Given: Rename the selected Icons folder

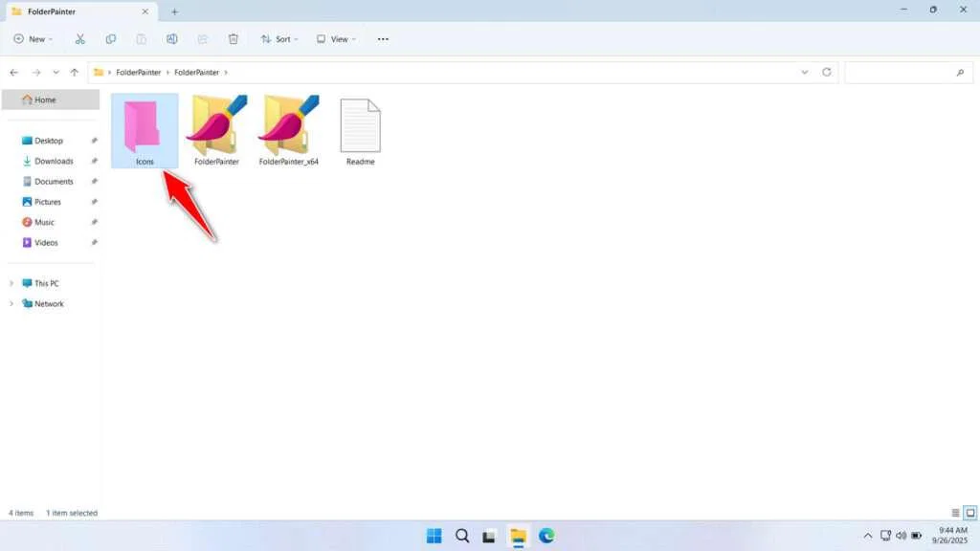Looking at the screenshot, I should click(172, 38).
